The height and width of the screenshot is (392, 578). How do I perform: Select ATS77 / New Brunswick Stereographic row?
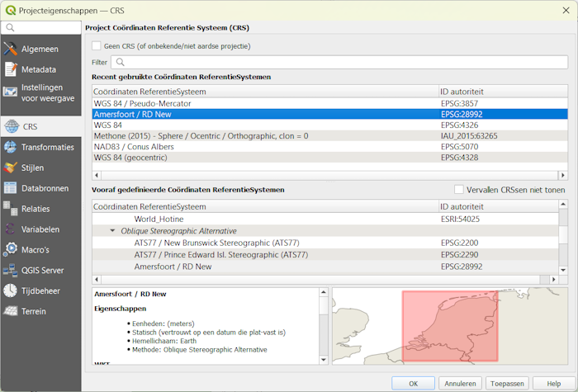[x=325, y=243]
